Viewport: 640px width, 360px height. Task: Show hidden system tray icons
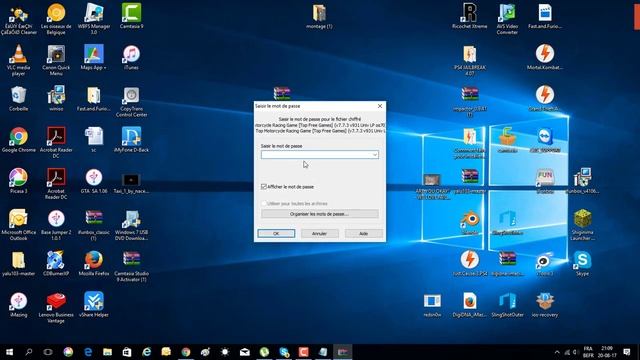tap(557, 352)
